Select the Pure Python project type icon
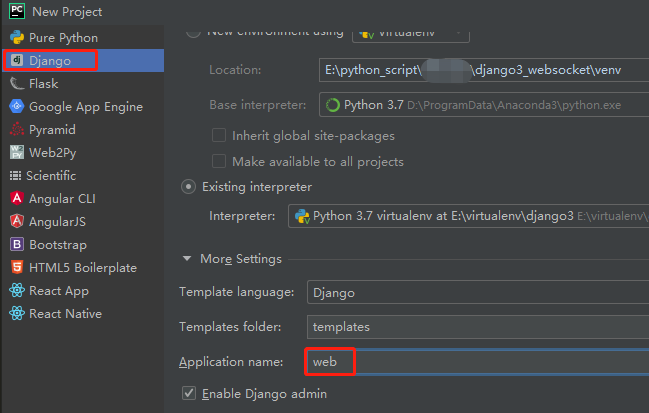Image resolution: width=649 pixels, height=413 pixels. coord(17,38)
